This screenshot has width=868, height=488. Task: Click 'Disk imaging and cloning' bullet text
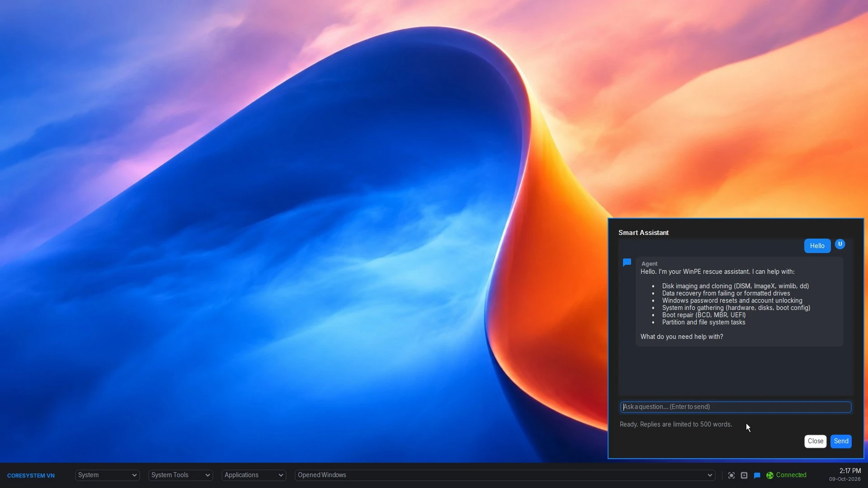(x=736, y=286)
